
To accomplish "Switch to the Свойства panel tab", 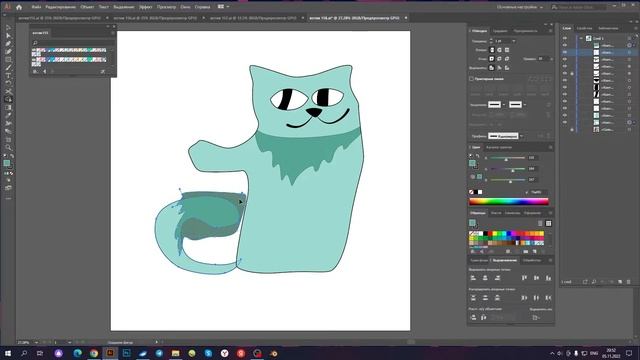I will click(x=584, y=28).
